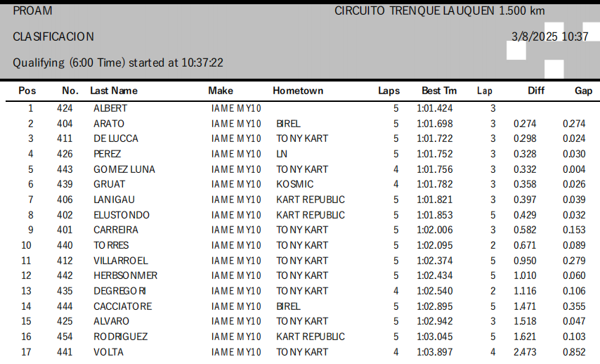
Task: Click the Last Name column header
Action: [114, 91]
